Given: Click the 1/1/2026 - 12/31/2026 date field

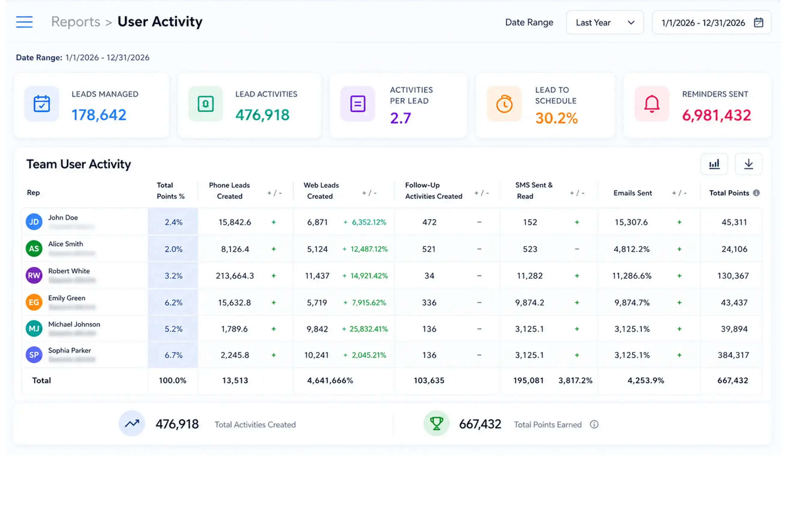Looking at the screenshot, I should coord(712,23).
